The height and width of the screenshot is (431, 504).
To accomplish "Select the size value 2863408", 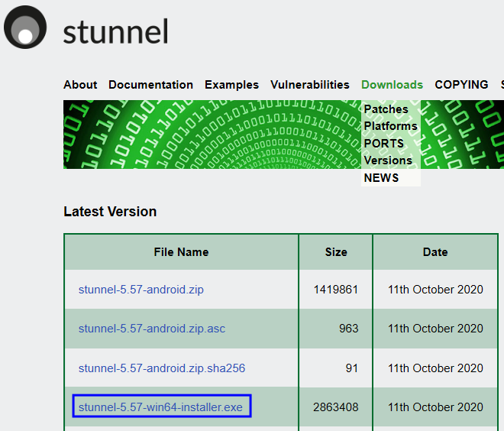I will tap(335, 407).
